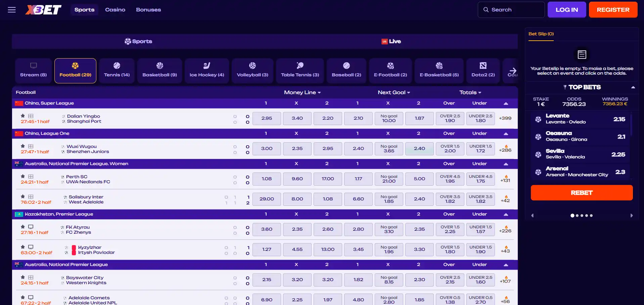
Task: Open match stats icon for Salisbury Inter
Action: pyautogui.click(x=31, y=197)
